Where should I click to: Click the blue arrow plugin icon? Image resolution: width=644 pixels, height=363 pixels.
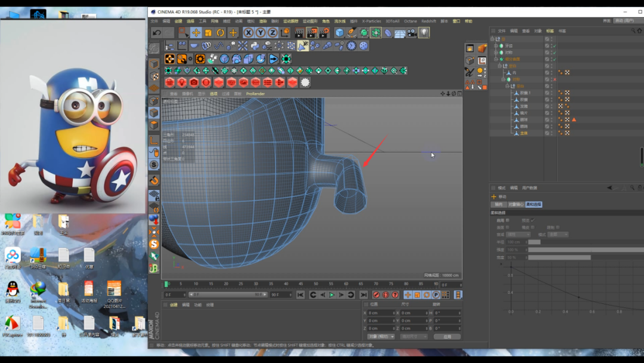[x=273, y=59]
